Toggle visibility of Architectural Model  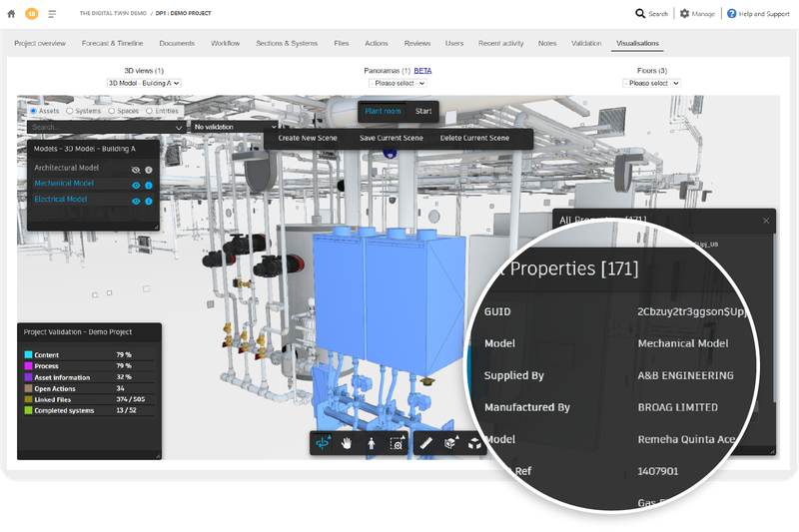coord(136,170)
